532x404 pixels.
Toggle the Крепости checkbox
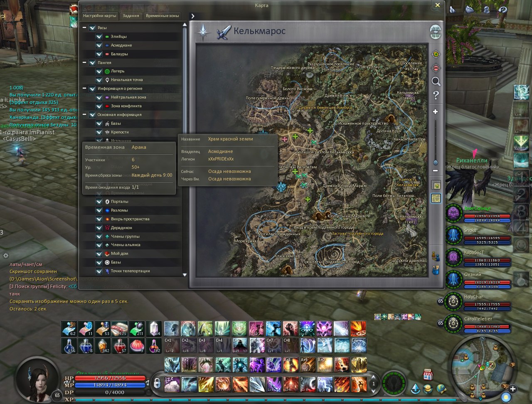(99, 132)
